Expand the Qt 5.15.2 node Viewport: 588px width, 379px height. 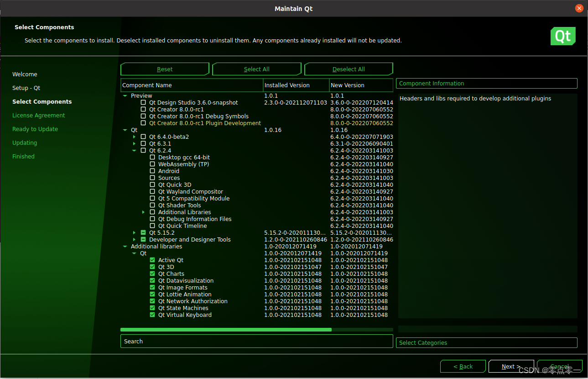(x=134, y=233)
